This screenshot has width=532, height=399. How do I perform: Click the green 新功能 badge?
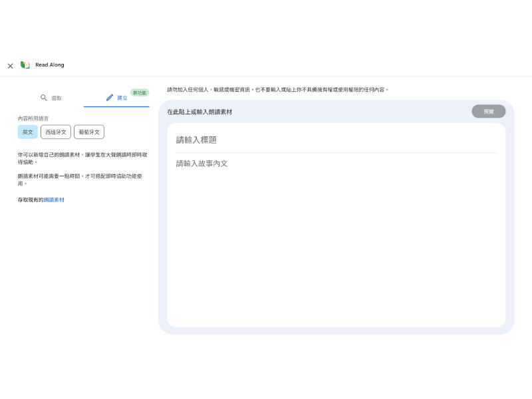[139, 93]
